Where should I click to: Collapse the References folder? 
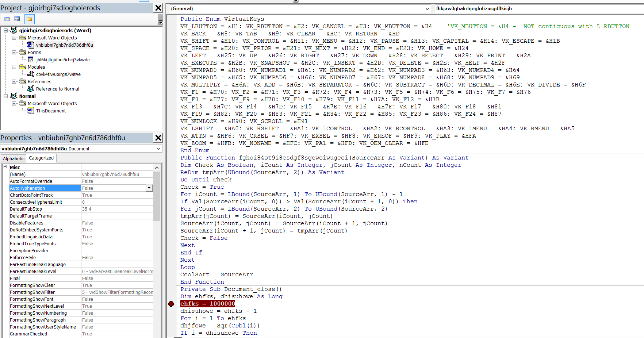14,81
